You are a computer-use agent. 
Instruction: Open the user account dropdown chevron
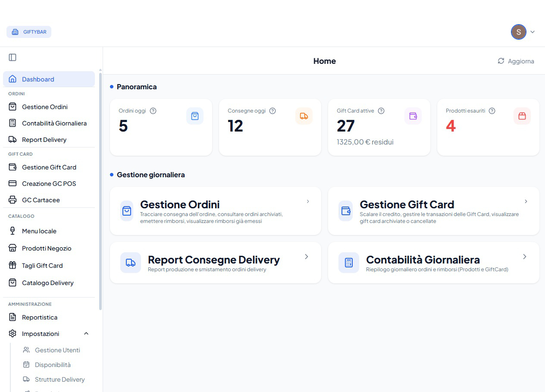(532, 32)
